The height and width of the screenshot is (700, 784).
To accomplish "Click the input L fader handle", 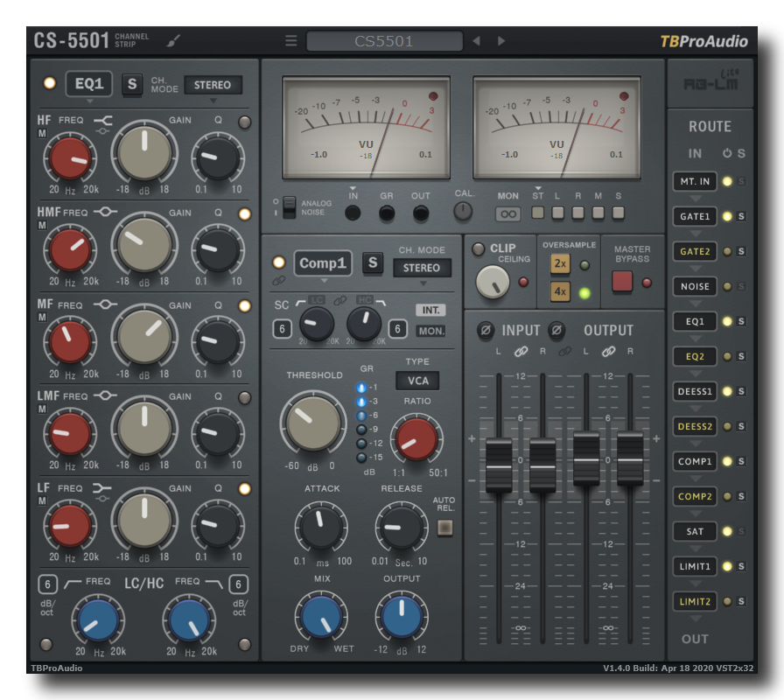I will tap(499, 465).
